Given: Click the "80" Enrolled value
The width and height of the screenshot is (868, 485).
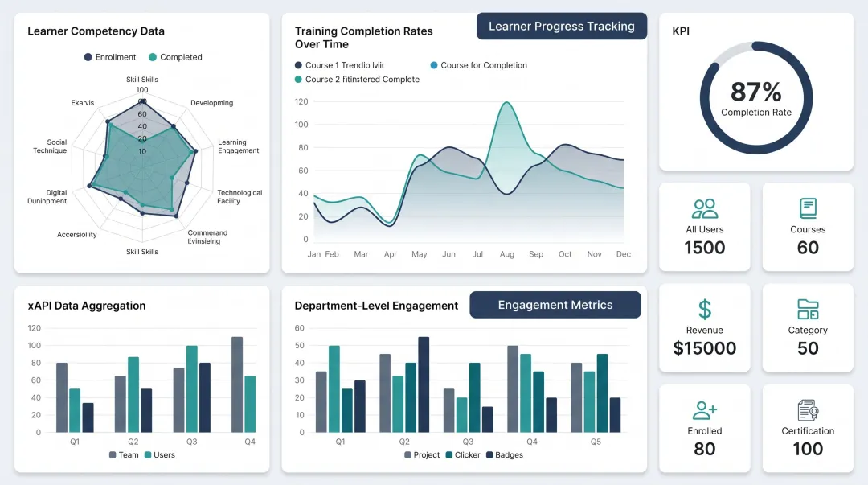Looking at the screenshot, I should click(x=705, y=449).
